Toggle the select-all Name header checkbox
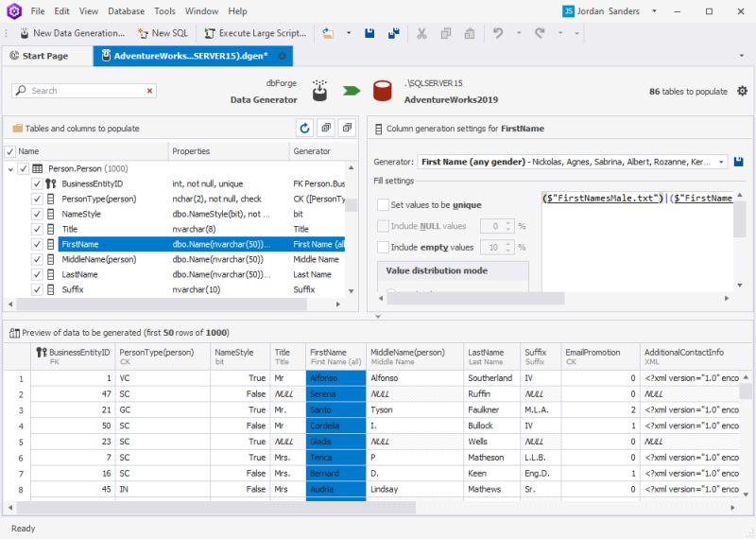Image resolution: width=756 pixels, height=539 pixels. [9, 152]
